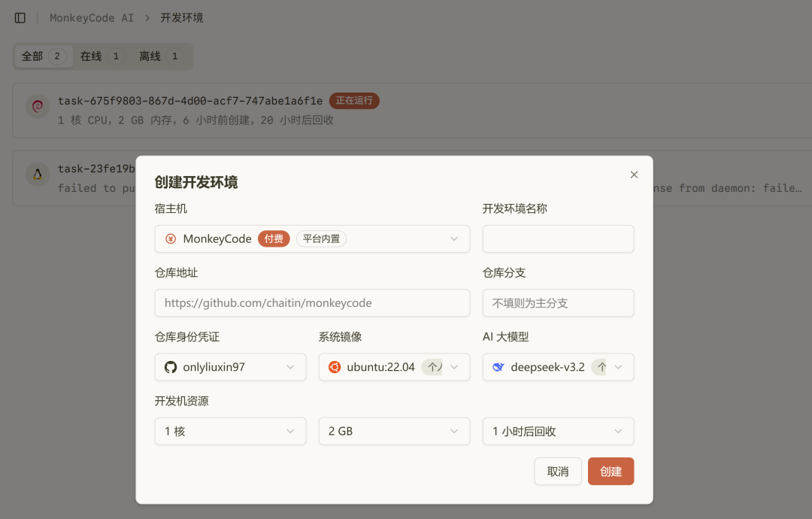Focus the 仓库地址 repository URL input
This screenshot has width=812, height=519.
312,303
